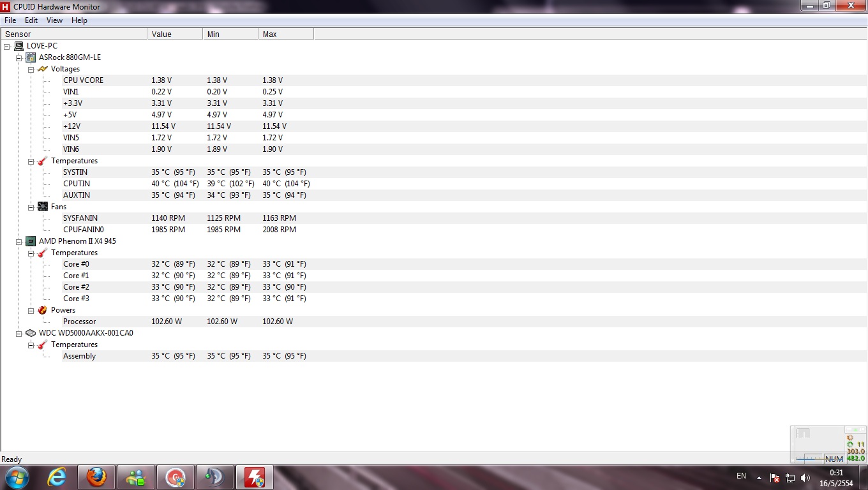Collapse the Fans group

[x=31, y=207]
